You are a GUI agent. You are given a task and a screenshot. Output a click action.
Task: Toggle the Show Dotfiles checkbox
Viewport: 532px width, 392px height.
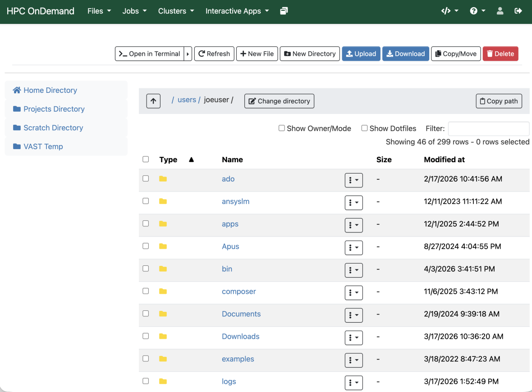click(x=364, y=128)
